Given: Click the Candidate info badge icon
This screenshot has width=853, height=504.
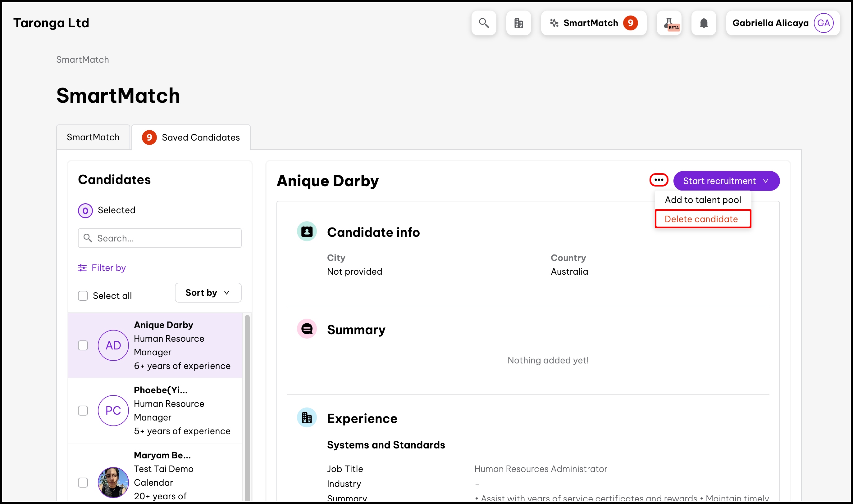Looking at the screenshot, I should 307,232.
